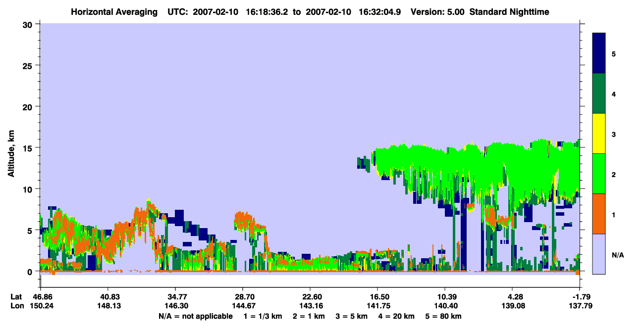
Task: Click longitude value 146.30
Action: [175, 306]
